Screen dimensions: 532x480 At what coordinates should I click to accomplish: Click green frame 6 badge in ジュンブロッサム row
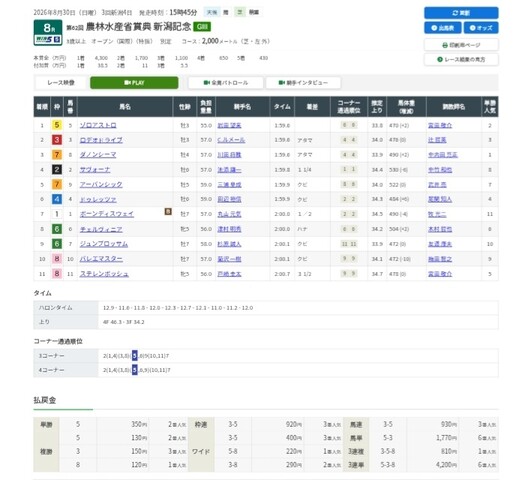pos(57,244)
